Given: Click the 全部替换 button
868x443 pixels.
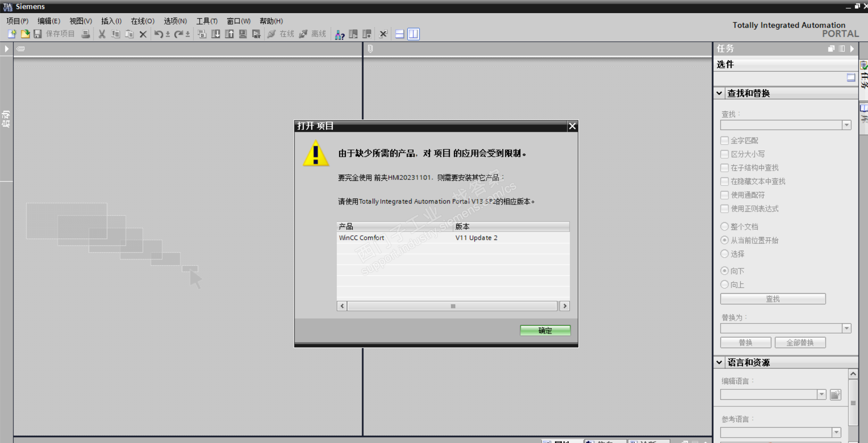Looking at the screenshot, I should (800, 343).
